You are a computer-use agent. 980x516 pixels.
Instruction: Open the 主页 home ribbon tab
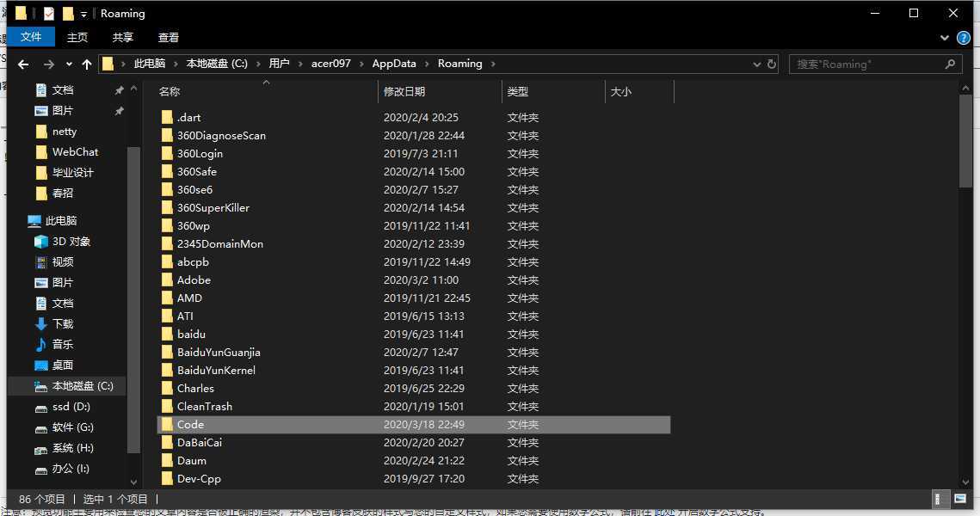point(77,38)
